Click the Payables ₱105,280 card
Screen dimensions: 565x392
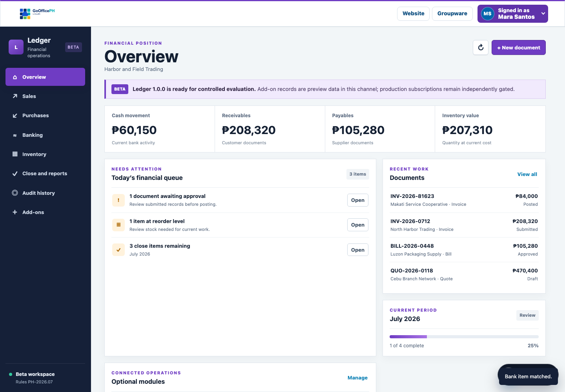(x=380, y=129)
